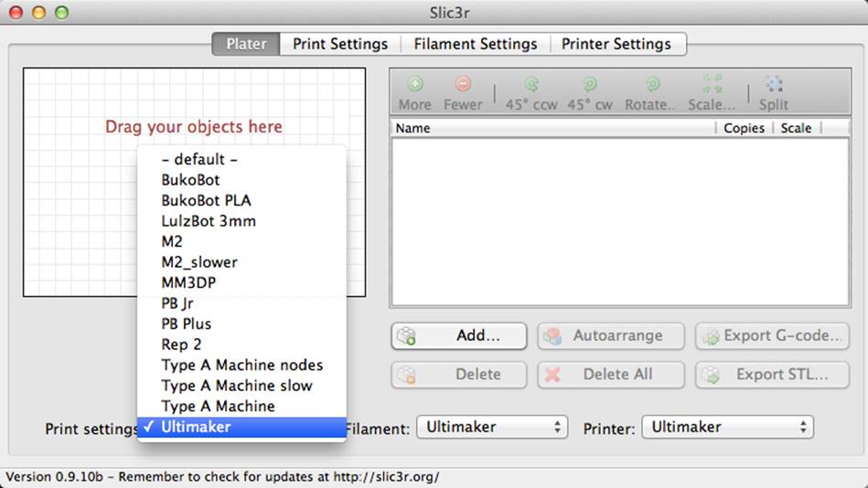Click the Fewer copies toolbar icon
The image size is (868, 488).
463,93
